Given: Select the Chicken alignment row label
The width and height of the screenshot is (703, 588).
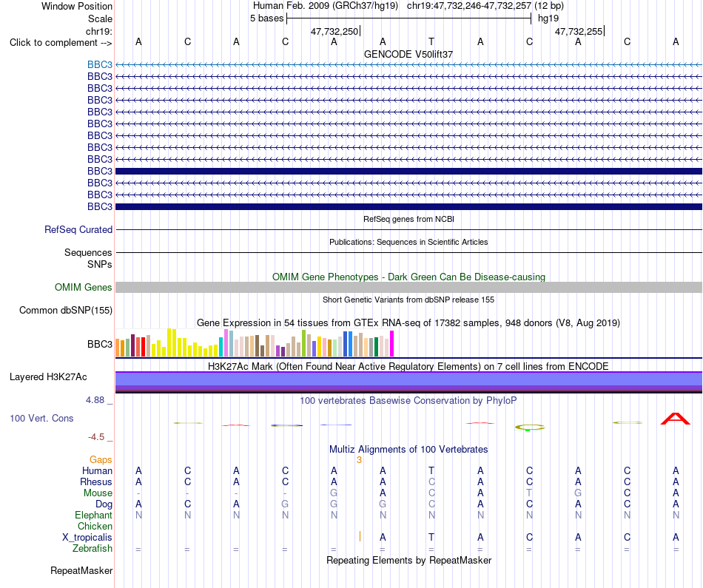Looking at the screenshot, I should (x=95, y=526).
